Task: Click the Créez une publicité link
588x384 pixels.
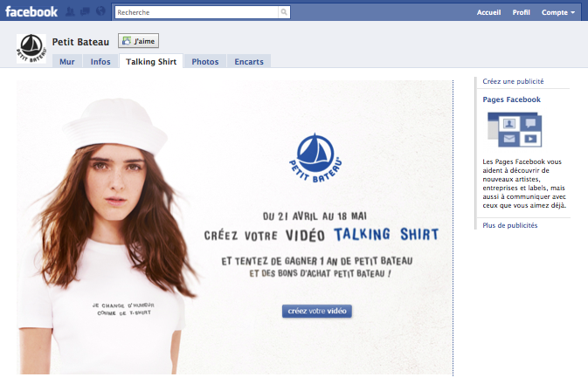Action: pyautogui.click(x=513, y=81)
